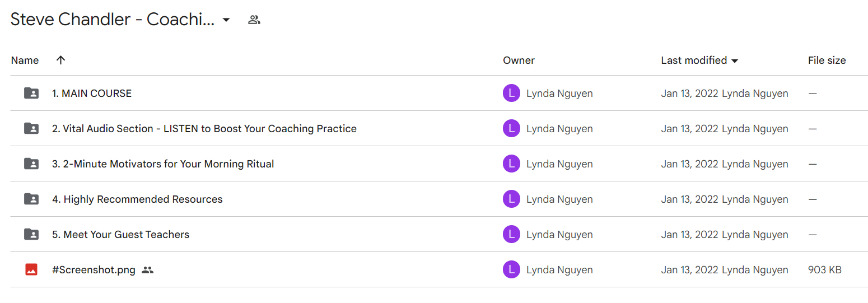Open the shared folder icon for 1. MAIN COURSE
Image resolution: width=868 pixels, height=303 pixels.
pyautogui.click(x=31, y=94)
